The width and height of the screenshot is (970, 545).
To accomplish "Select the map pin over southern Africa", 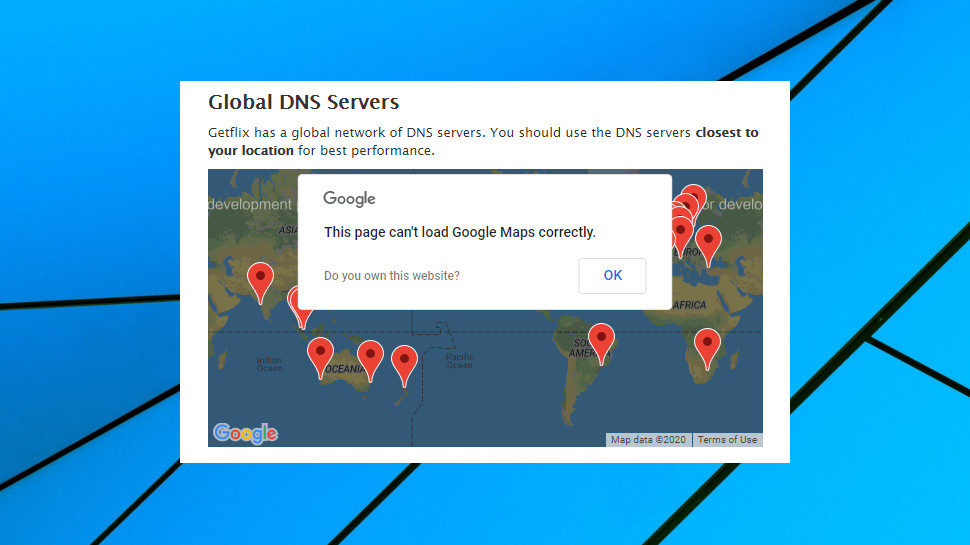I will (707, 350).
